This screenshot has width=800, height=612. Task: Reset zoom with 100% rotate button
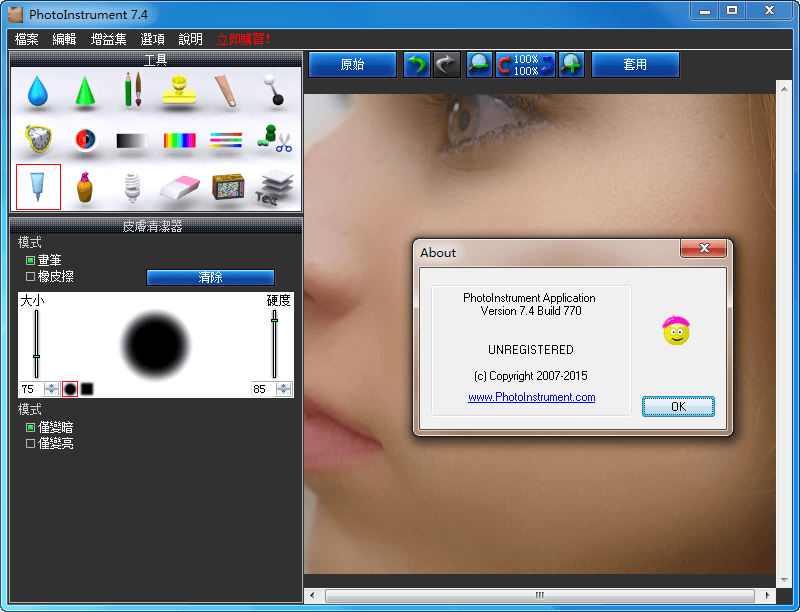tap(526, 65)
